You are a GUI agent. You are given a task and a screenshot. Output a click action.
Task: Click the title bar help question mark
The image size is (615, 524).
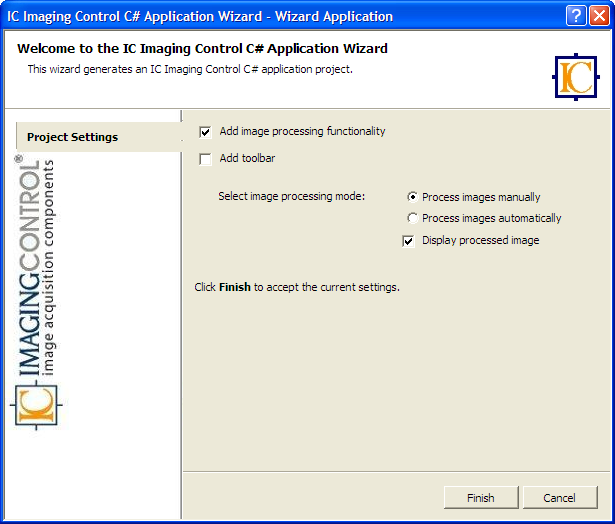click(x=576, y=16)
